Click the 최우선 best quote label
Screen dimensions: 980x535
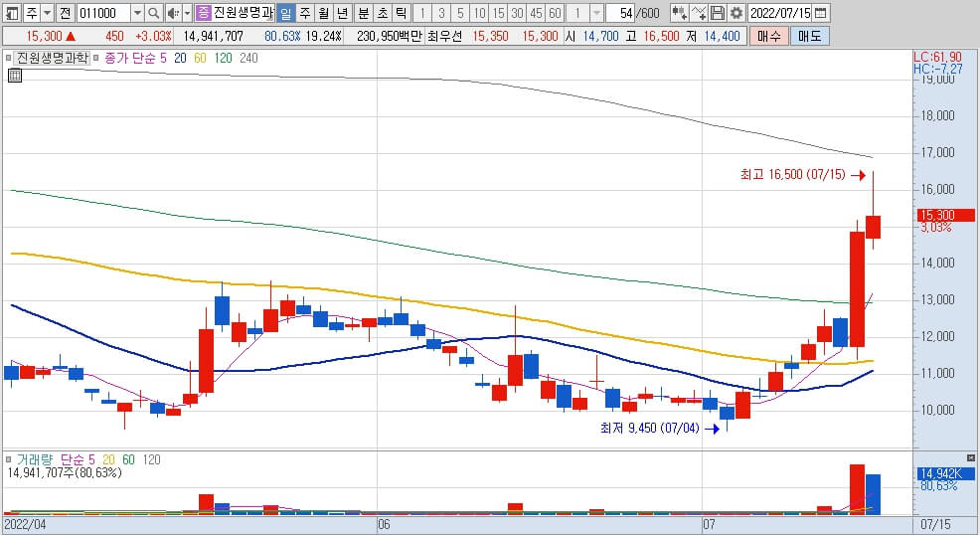click(445, 36)
